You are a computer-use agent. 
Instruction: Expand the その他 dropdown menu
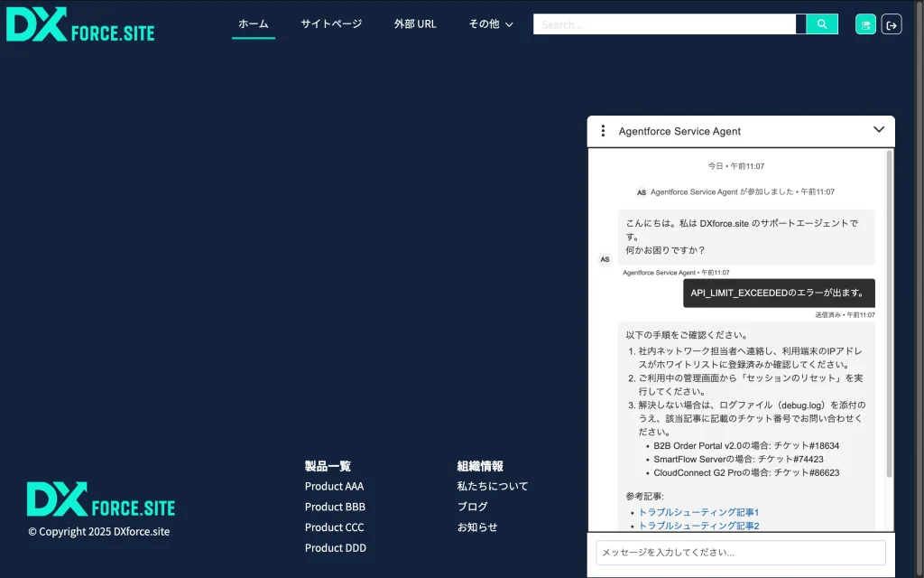coord(491,24)
